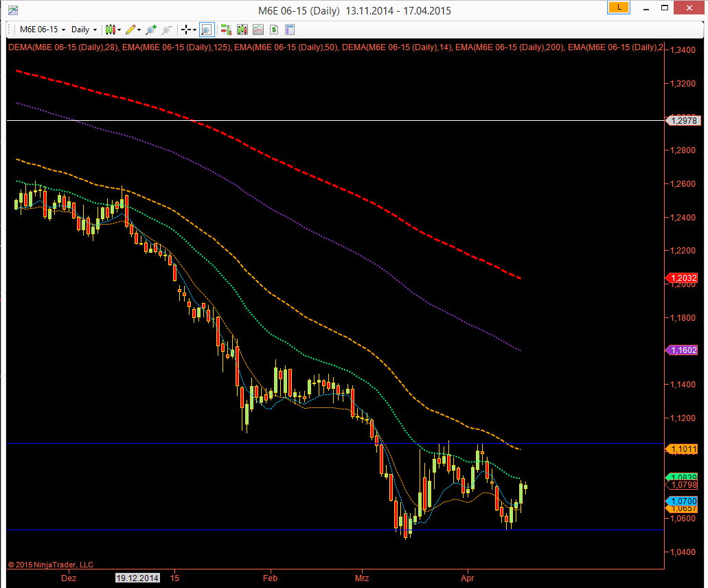Click the orange 1,1011 price marker
The width and height of the screenshot is (708, 588).
pyautogui.click(x=683, y=449)
